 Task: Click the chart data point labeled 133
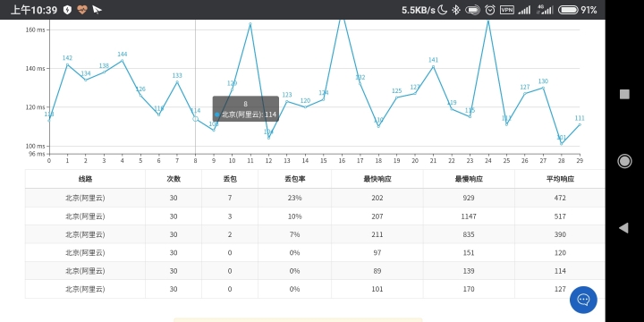tap(177, 81)
